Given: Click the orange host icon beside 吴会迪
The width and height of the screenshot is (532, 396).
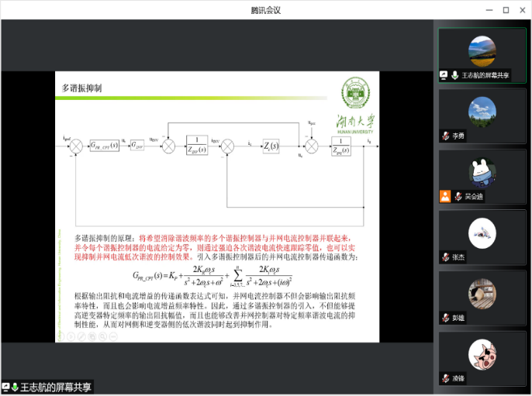Looking at the screenshot, I should [445, 196].
